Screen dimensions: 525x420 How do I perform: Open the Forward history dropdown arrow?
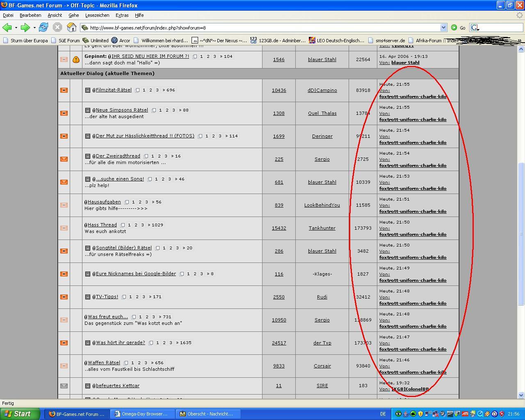coord(34,27)
